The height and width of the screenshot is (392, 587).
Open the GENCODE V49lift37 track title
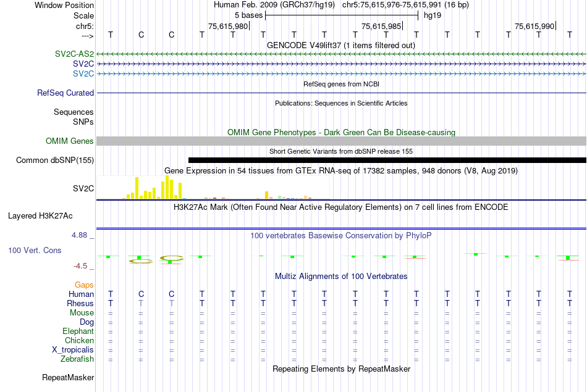pos(340,45)
